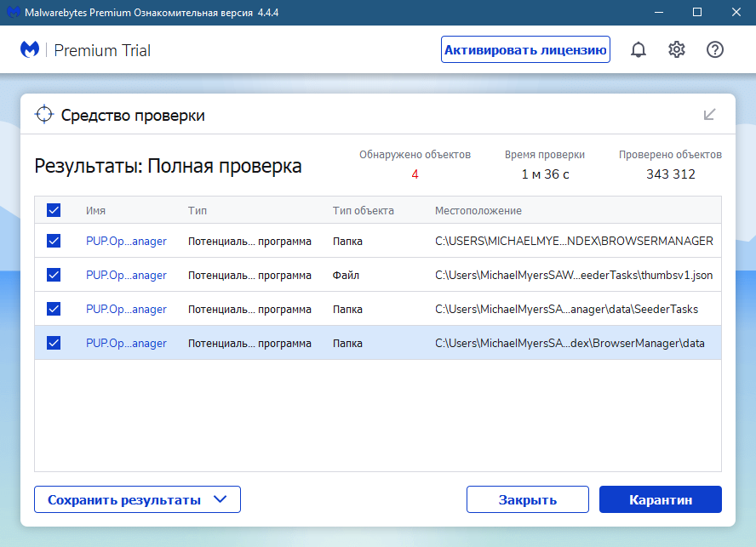Image resolution: width=756 pixels, height=547 pixels.
Task: Click the scan time value 1 м 36 с
Action: click(545, 174)
